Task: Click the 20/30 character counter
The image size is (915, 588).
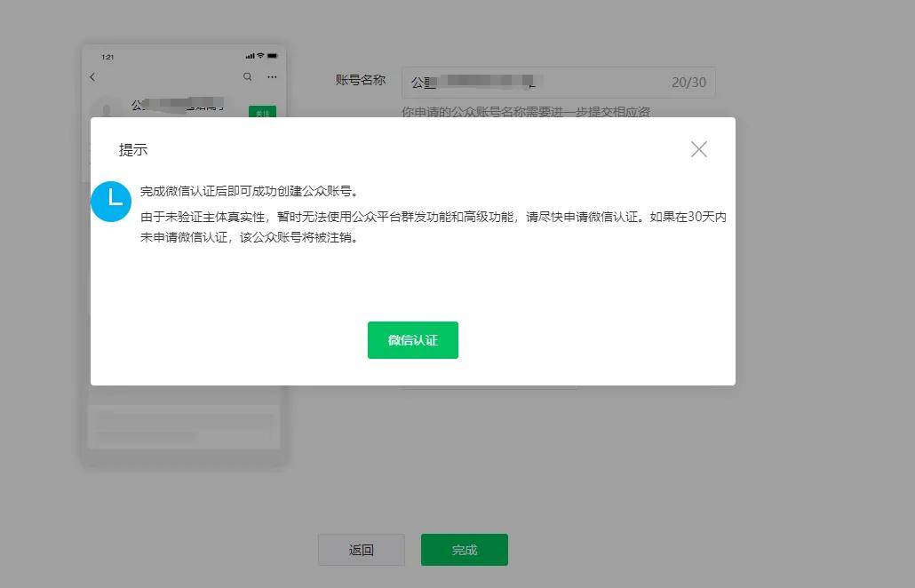Action: (x=688, y=83)
